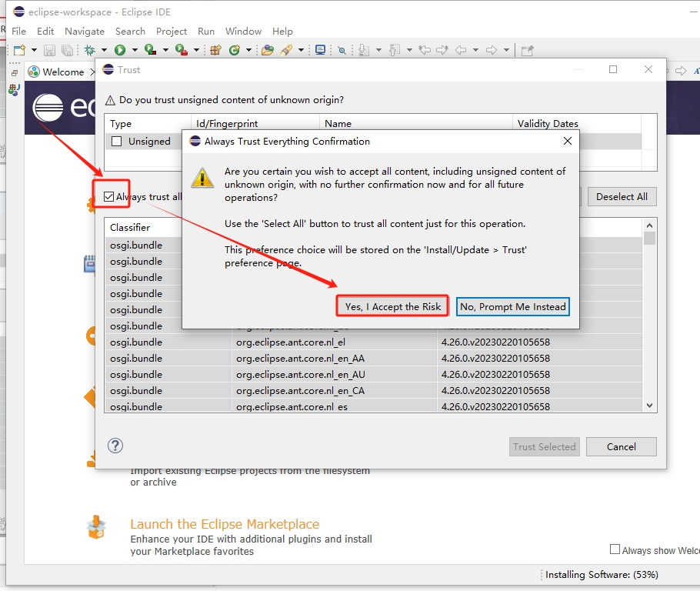Click the Back navigation arrow icon
This screenshot has width=700, height=591.
(x=461, y=50)
